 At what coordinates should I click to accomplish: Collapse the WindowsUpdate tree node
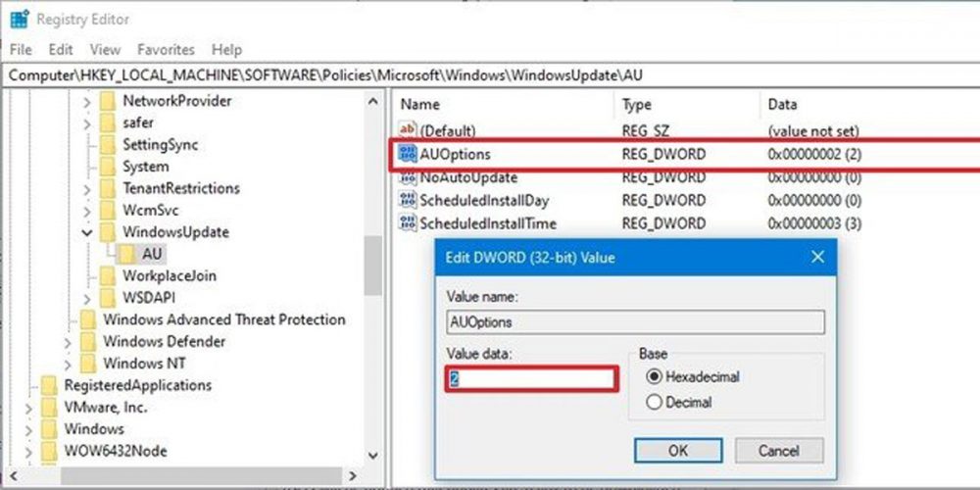[x=86, y=232]
